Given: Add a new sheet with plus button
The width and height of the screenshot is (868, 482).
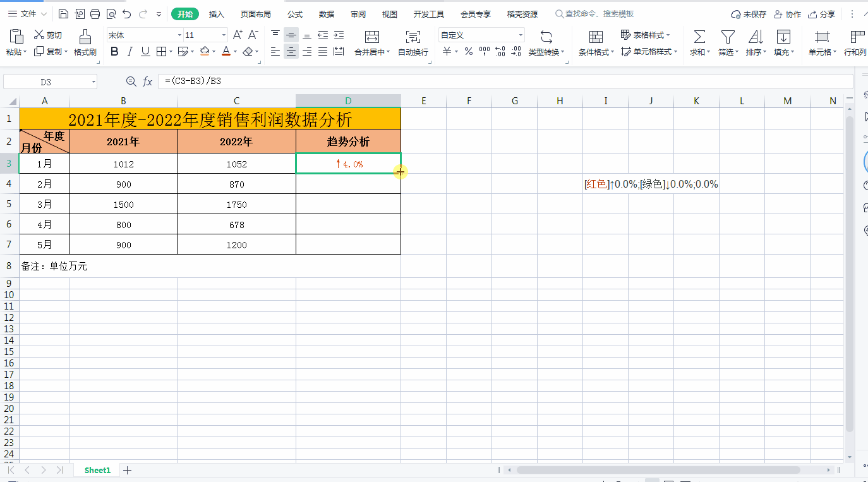Looking at the screenshot, I should (x=127, y=470).
